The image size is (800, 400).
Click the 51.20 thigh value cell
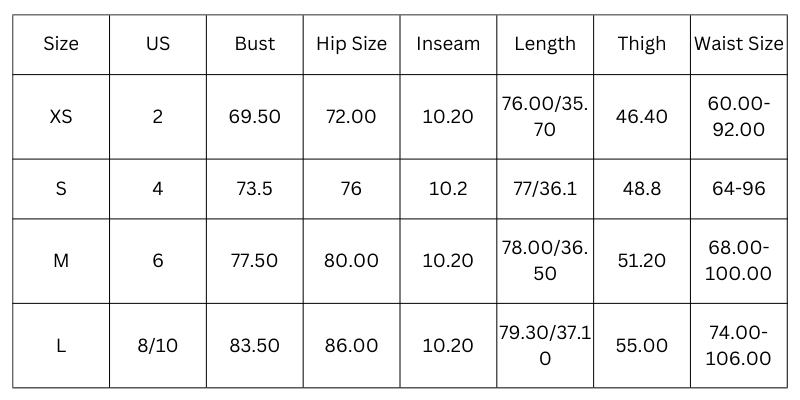click(x=642, y=261)
